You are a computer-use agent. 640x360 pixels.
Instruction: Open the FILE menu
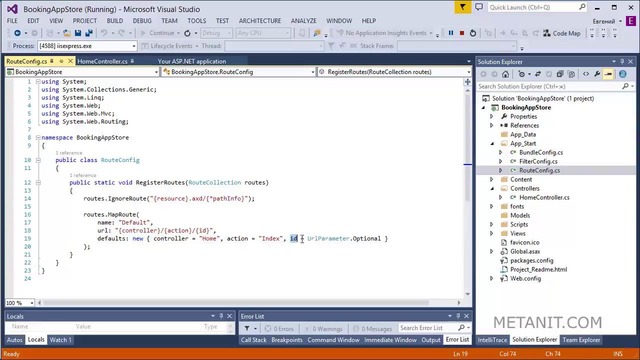12,21
